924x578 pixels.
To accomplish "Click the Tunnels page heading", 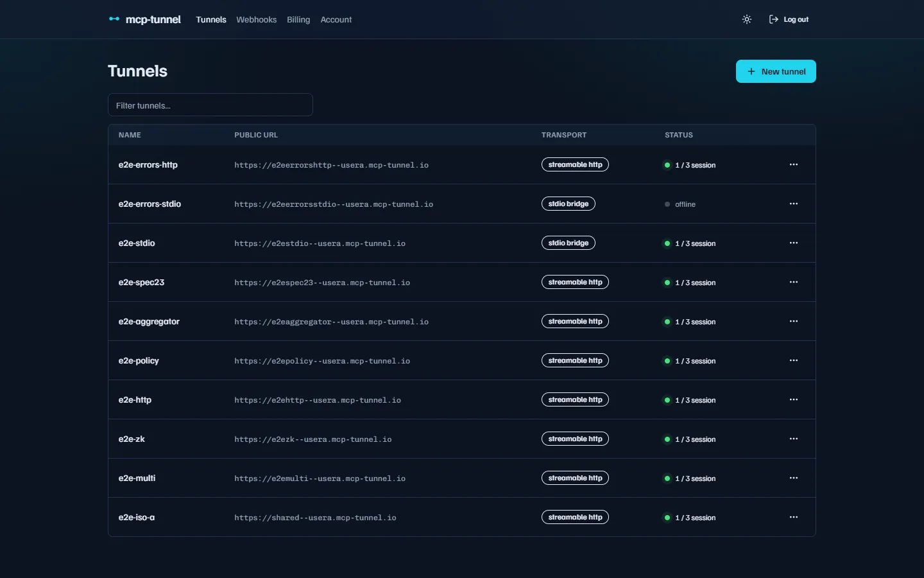I will pyautogui.click(x=137, y=71).
